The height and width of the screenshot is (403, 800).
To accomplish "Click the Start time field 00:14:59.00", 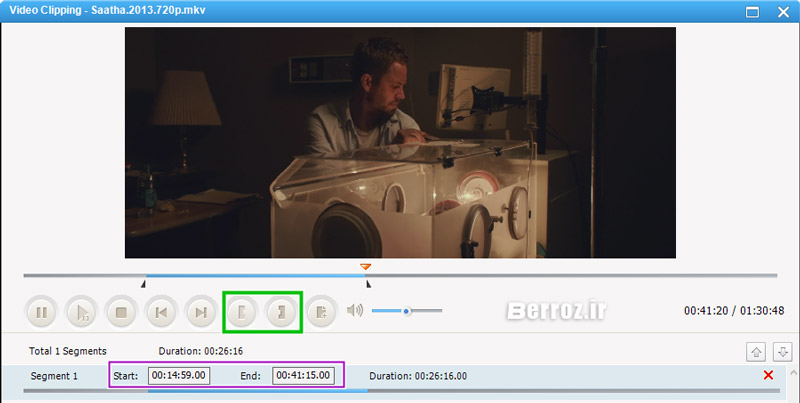I will click(179, 376).
